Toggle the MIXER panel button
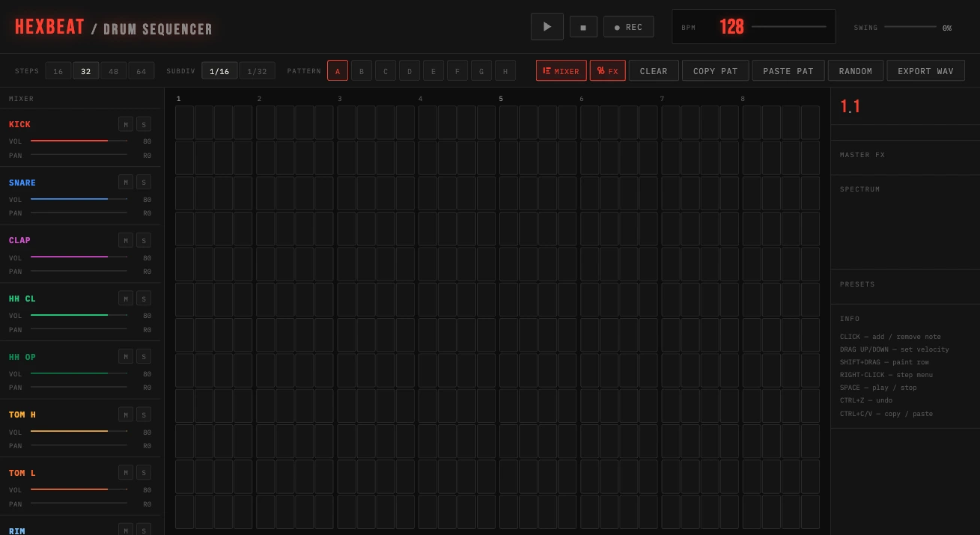 (x=561, y=71)
